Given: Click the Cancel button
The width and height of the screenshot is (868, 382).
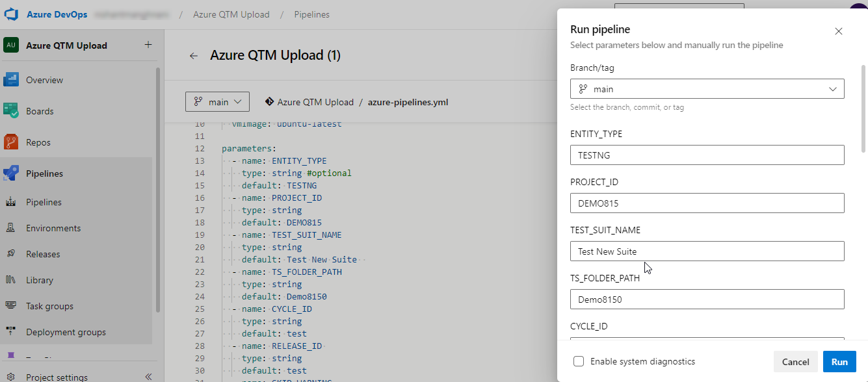Looking at the screenshot, I should [x=795, y=362].
